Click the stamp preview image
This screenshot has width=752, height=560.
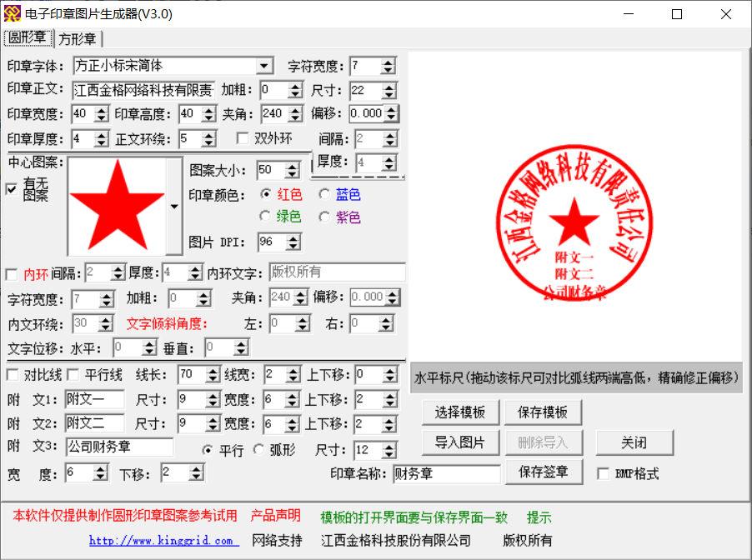574,223
